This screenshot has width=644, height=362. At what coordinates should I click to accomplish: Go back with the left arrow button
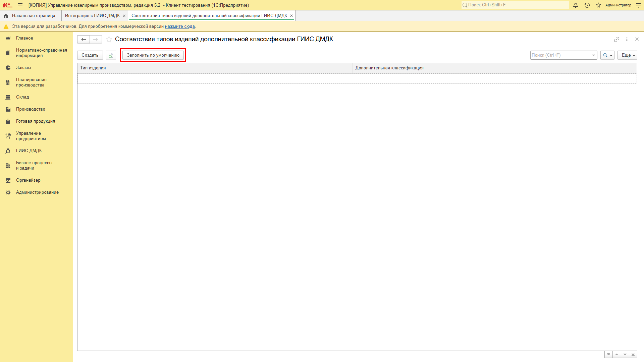point(84,39)
